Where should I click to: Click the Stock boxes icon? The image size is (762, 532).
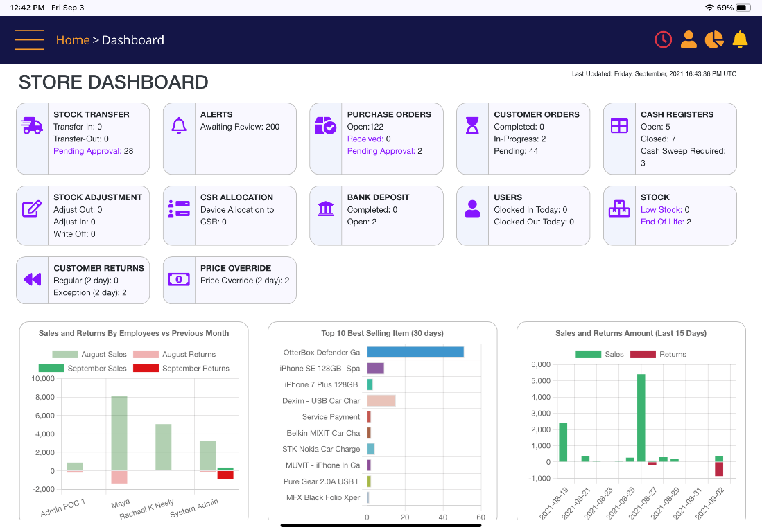(x=619, y=209)
